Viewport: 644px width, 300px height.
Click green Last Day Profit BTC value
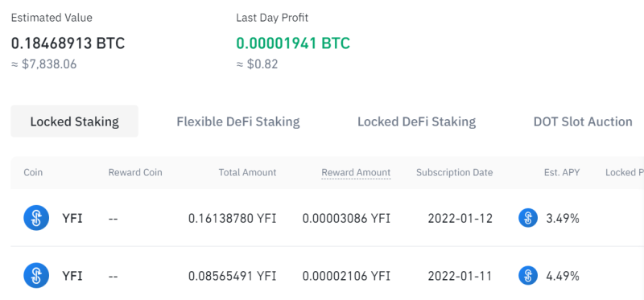coord(293,43)
